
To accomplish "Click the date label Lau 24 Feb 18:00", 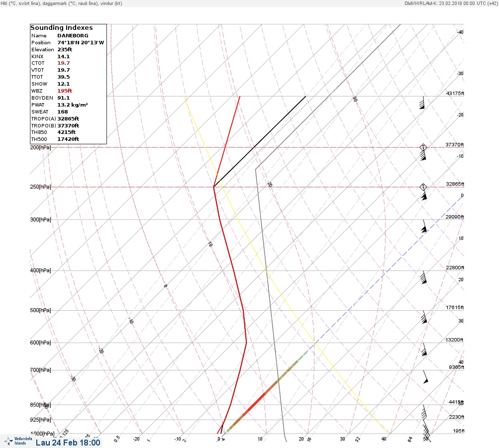I will pyautogui.click(x=68, y=443).
